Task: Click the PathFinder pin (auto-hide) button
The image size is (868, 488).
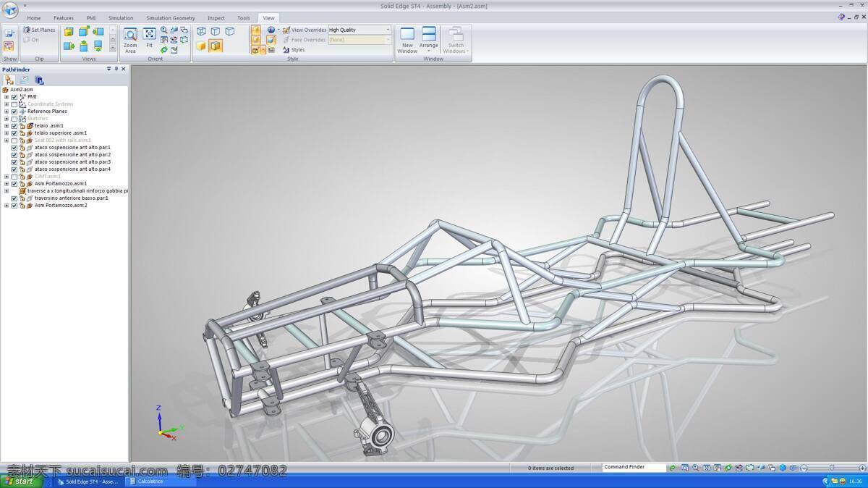Action: click(116, 69)
